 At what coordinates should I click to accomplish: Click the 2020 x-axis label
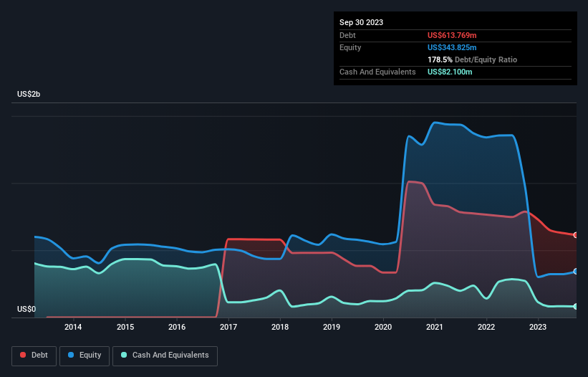click(x=383, y=327)
